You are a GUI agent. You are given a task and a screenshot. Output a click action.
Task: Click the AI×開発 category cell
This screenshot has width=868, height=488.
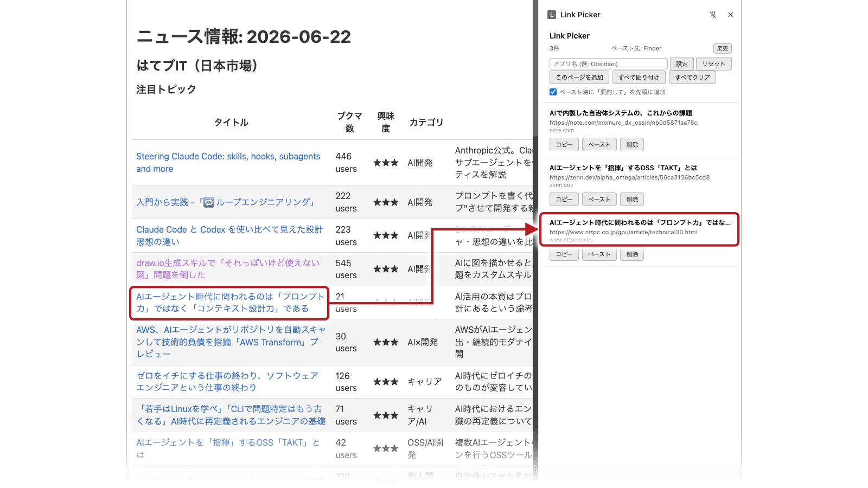pos(423,342)
